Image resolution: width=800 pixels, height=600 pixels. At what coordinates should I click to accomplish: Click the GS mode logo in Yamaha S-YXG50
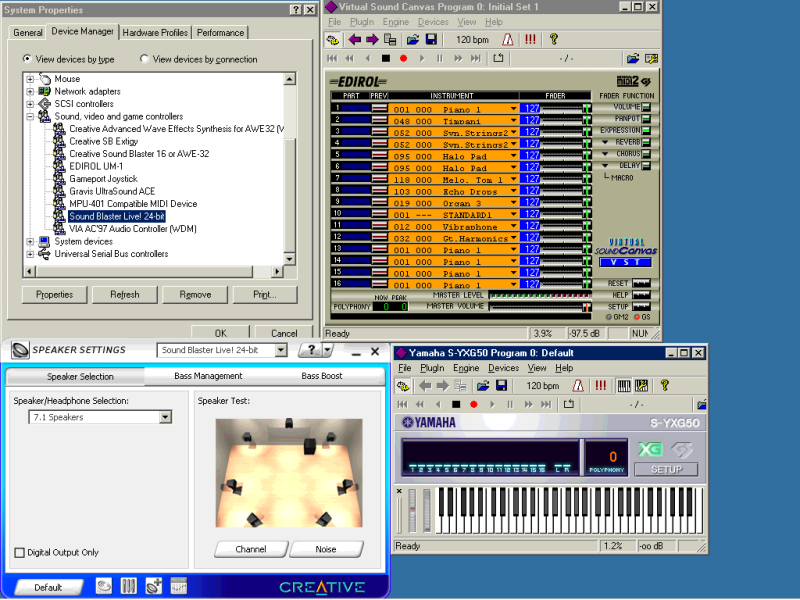(682, 449)
